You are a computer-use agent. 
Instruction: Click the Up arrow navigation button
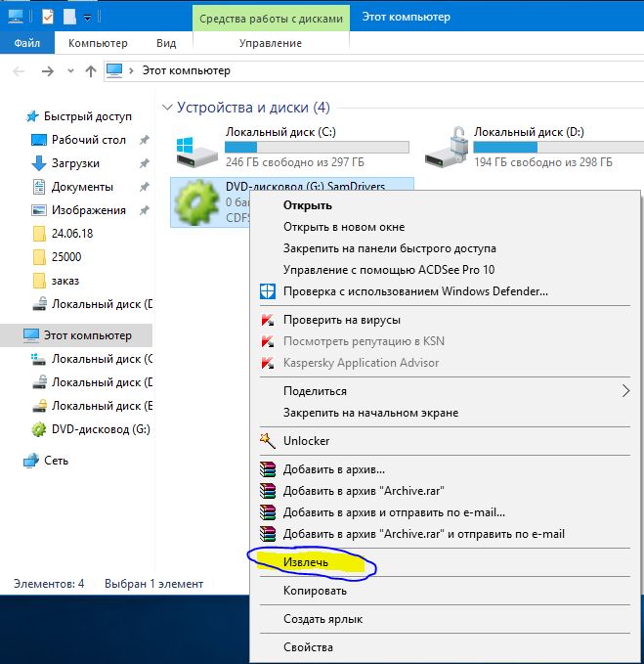[91, 70]
